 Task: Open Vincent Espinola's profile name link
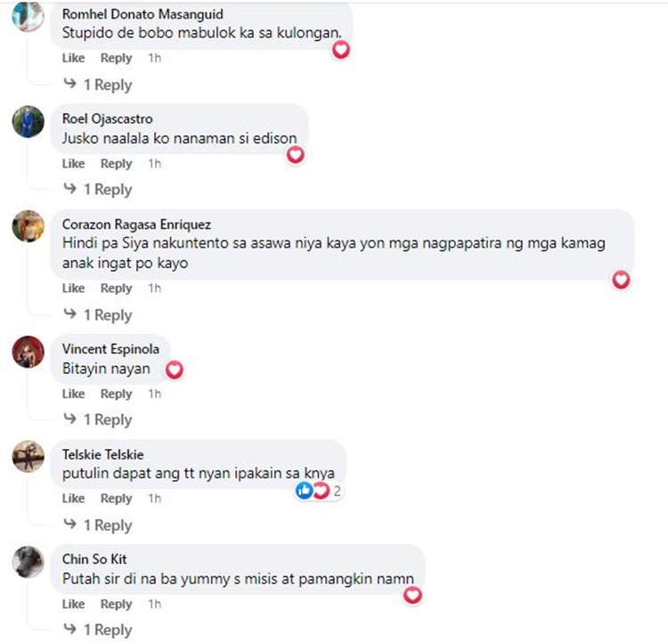[110, 349]
